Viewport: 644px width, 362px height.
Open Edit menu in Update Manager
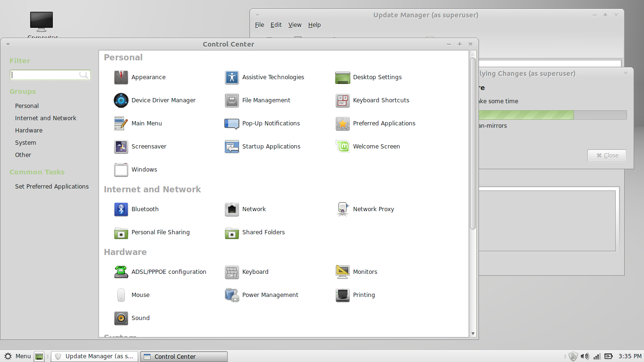click(x=276, y=25)
